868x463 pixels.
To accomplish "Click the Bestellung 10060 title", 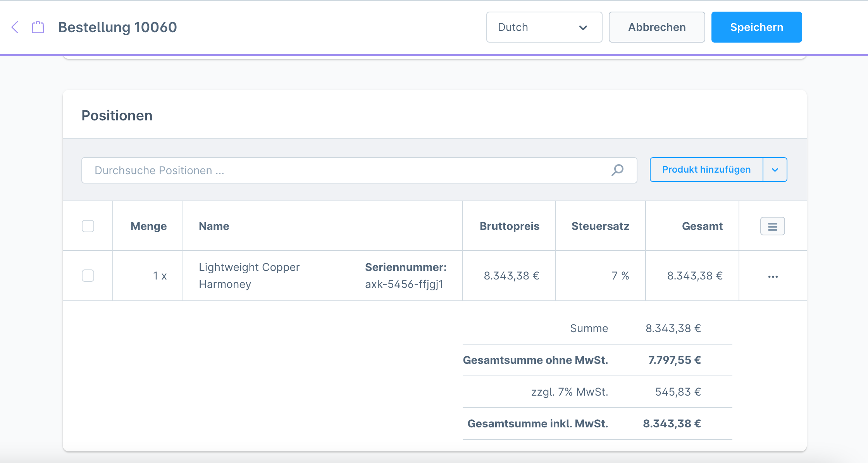I will [x=117, y=27].
